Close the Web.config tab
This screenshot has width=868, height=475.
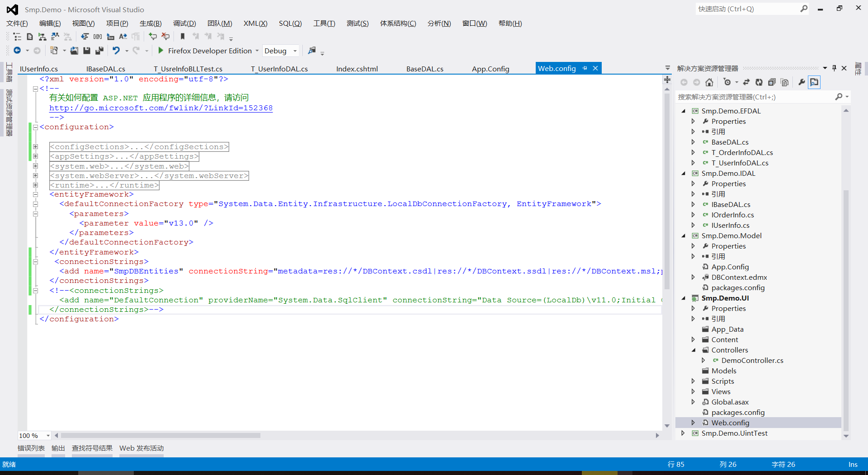click(595, 68)
